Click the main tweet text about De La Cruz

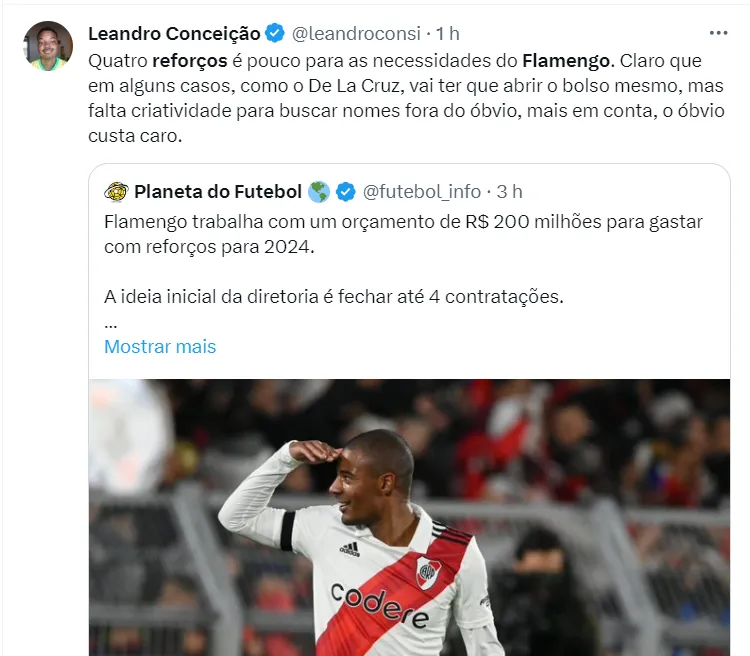pos(406,98)
